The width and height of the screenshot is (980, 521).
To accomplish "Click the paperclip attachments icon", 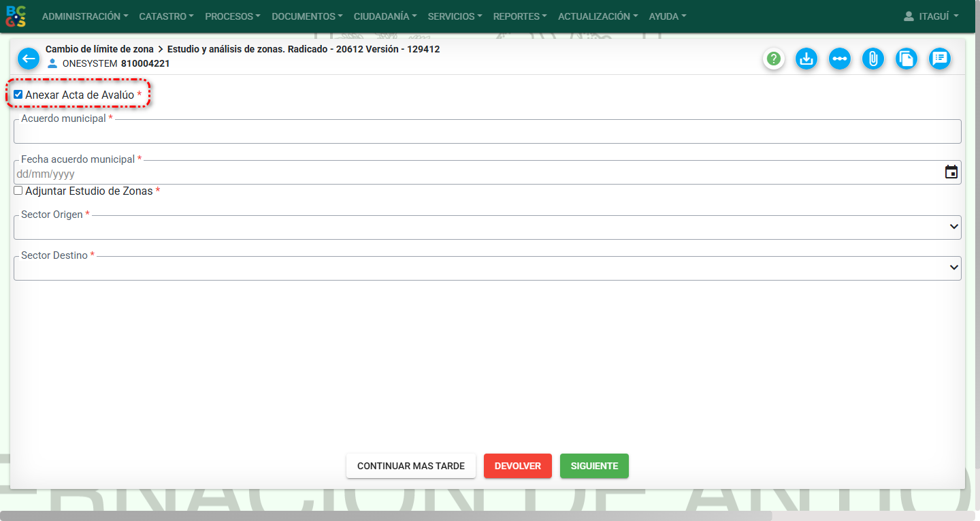I will (872, 59).
